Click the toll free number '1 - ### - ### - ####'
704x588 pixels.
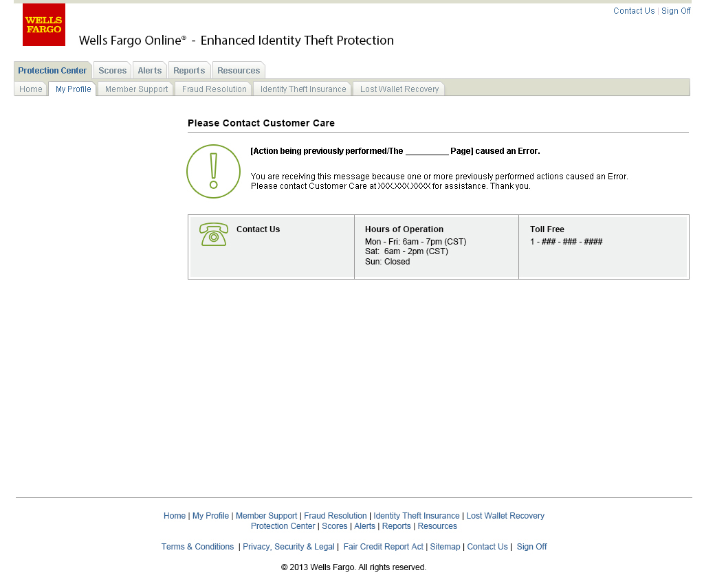[566, 242]
